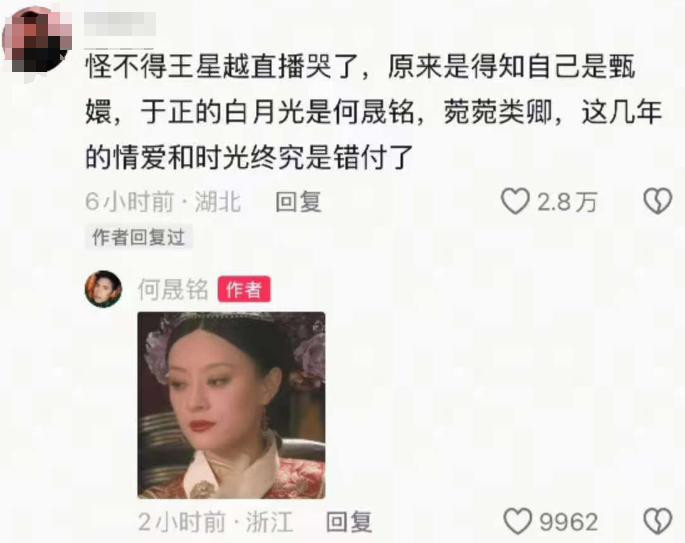Like 何晟铭's reply with heart icon
Image resolution: width=685 pixels, height=543 pixels.
click(x=518, y=521)
